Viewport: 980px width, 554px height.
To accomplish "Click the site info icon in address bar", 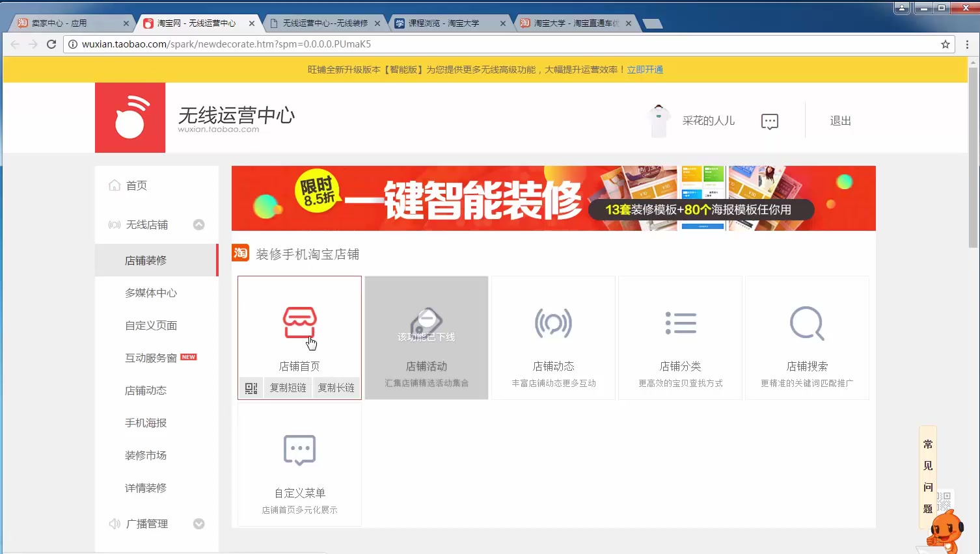I will [x=73, y=44].
